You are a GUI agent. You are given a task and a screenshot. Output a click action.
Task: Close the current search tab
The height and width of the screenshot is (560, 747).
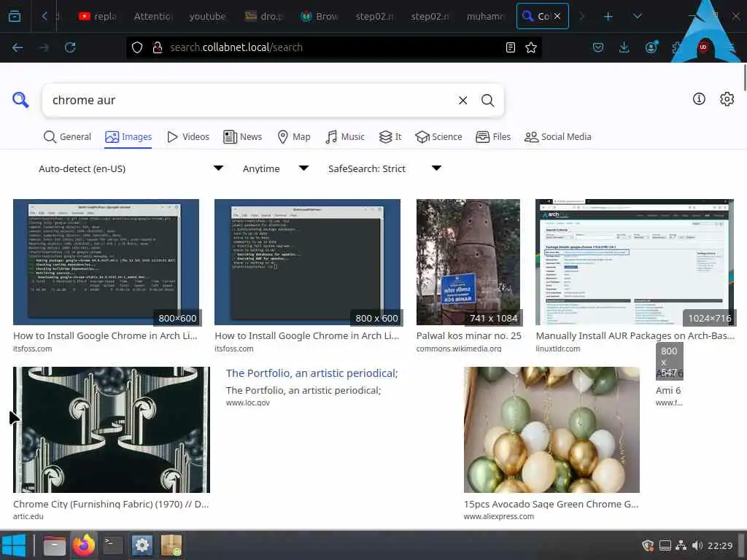point(557,16)
